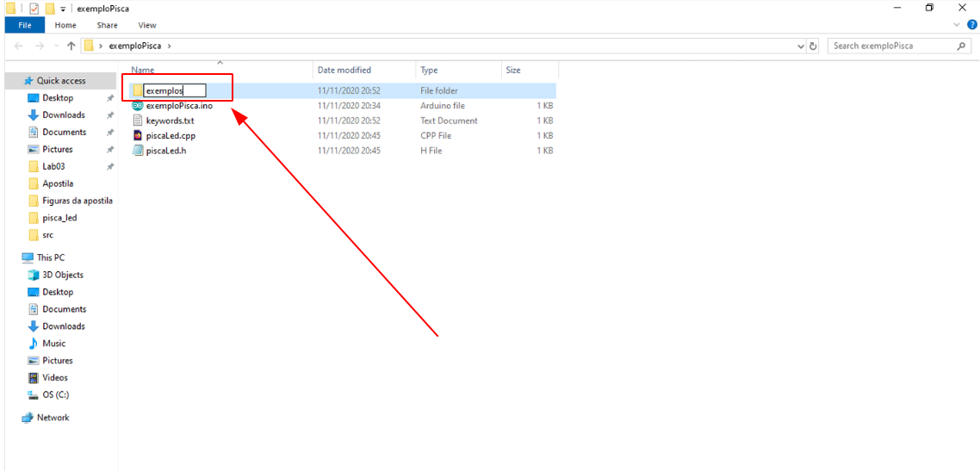Open Pictures under This PC
Image resolution: width=980 pixels, height=471 pixels.
[x=57, y=361]
